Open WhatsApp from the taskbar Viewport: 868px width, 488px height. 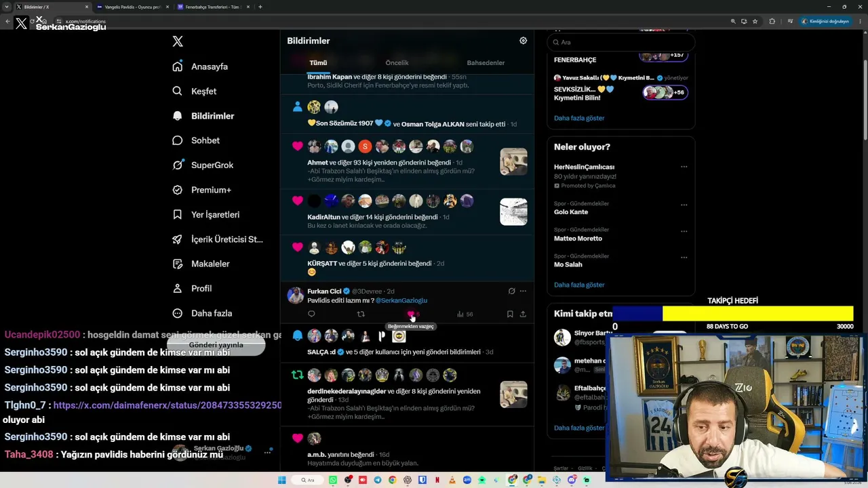333,480
